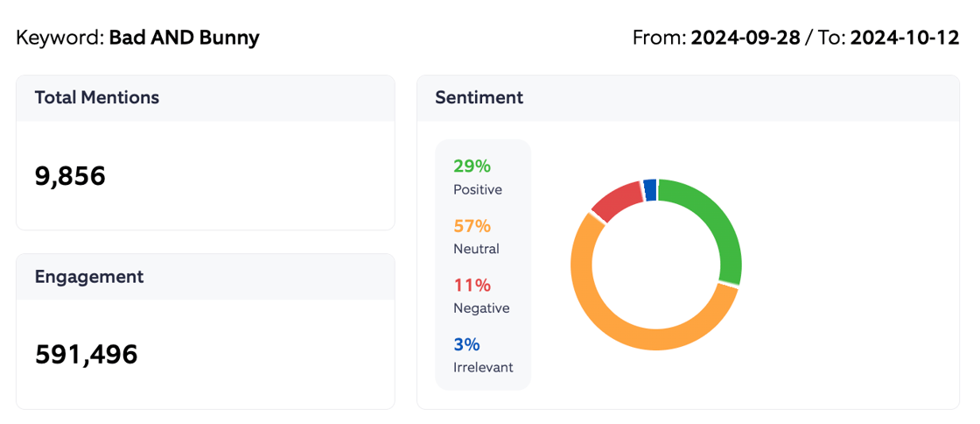Click the "Negative" legend label
Screen dimensions: 980x424
(481, 308)
